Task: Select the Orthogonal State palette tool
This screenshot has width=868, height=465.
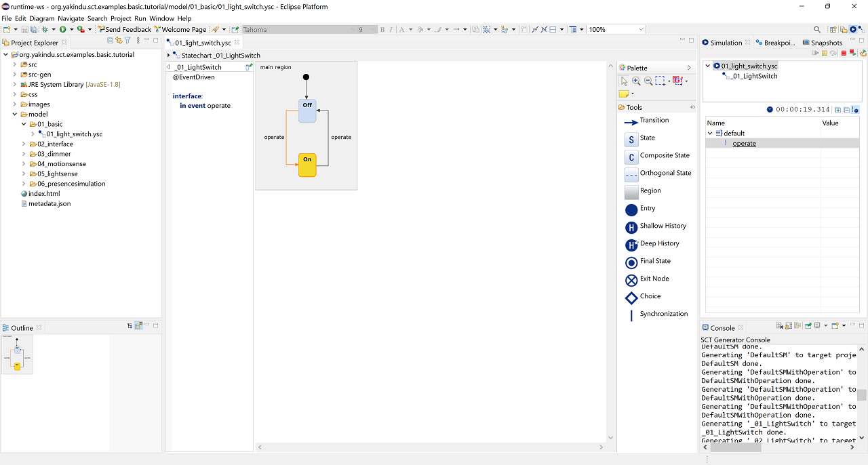Action: (658, 174)
